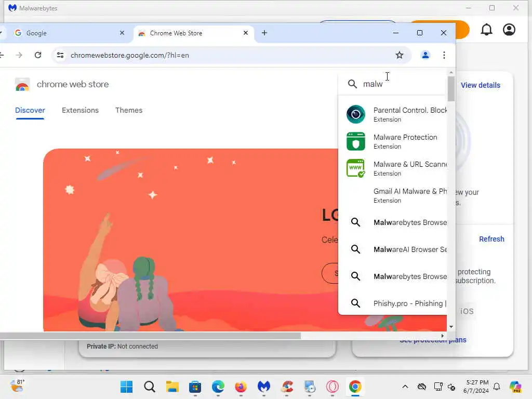Close the Chrome Web Store tab

click(246, 33)
